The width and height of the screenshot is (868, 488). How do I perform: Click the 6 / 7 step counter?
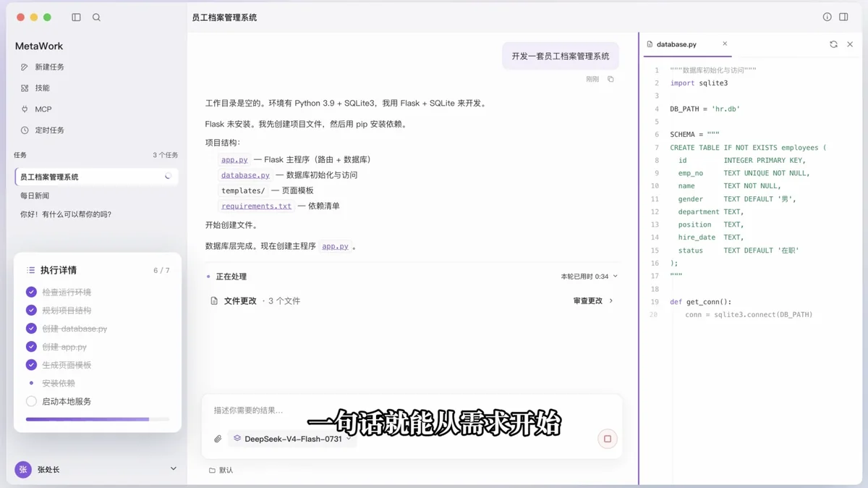pos(161,271)
